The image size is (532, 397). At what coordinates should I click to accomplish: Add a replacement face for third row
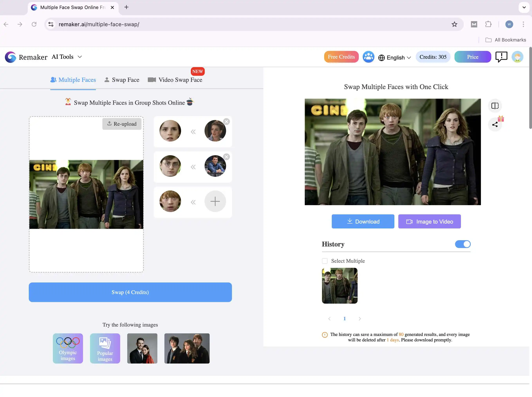(215, 201)
